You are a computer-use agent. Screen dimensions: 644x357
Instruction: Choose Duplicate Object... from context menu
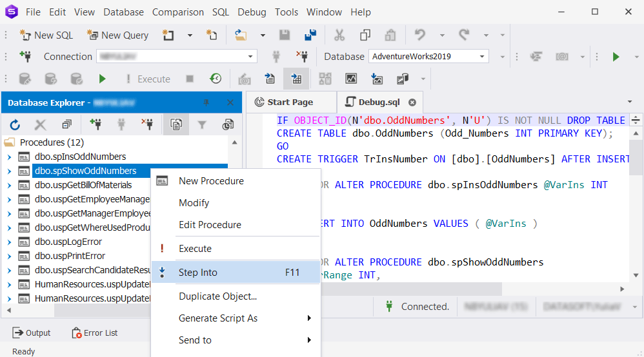pyautogui.click(x=236, y=296)
